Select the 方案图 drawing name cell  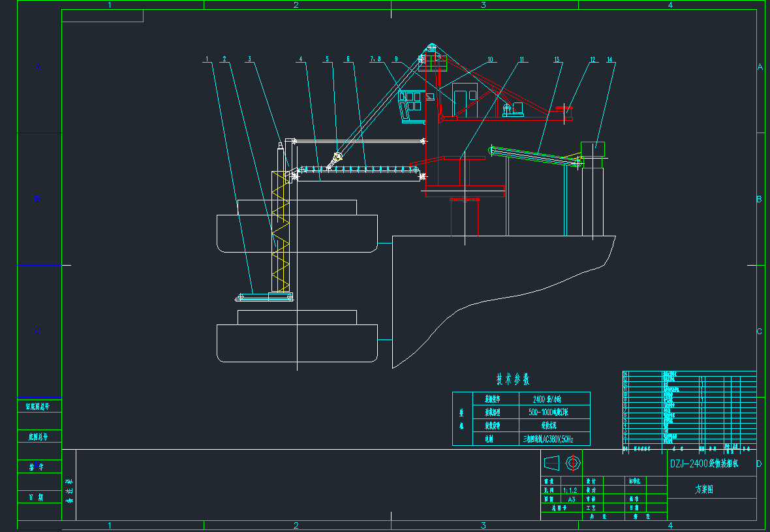pos(703,489)
